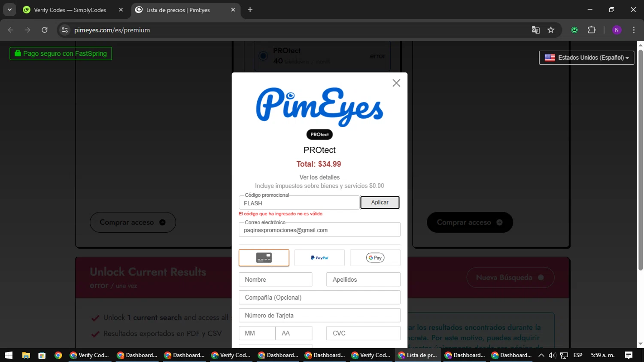Open the volume control in system tray
Viewport: 644px width, 362px height.
(552, 355)
